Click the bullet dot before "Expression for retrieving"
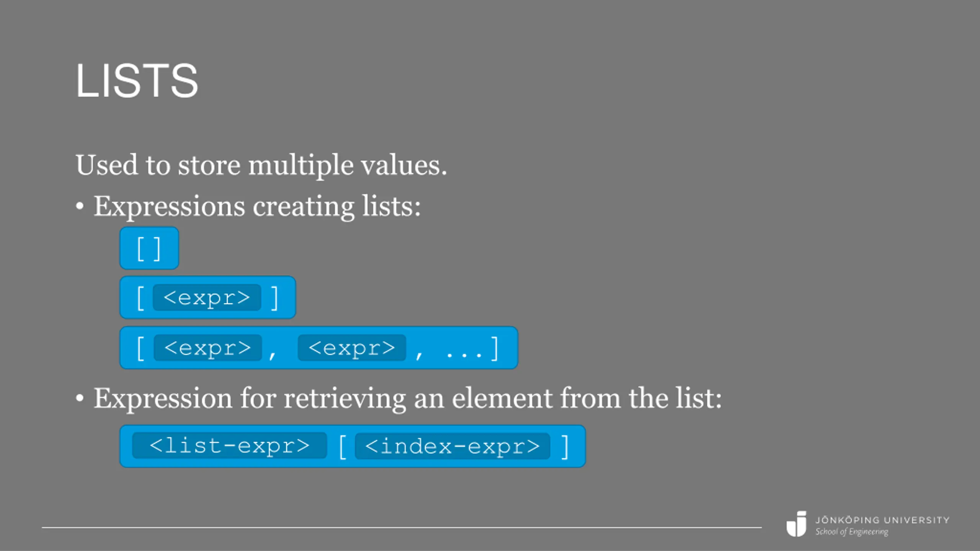This screenshot has height=551, width=980. [x=80, y=399]
